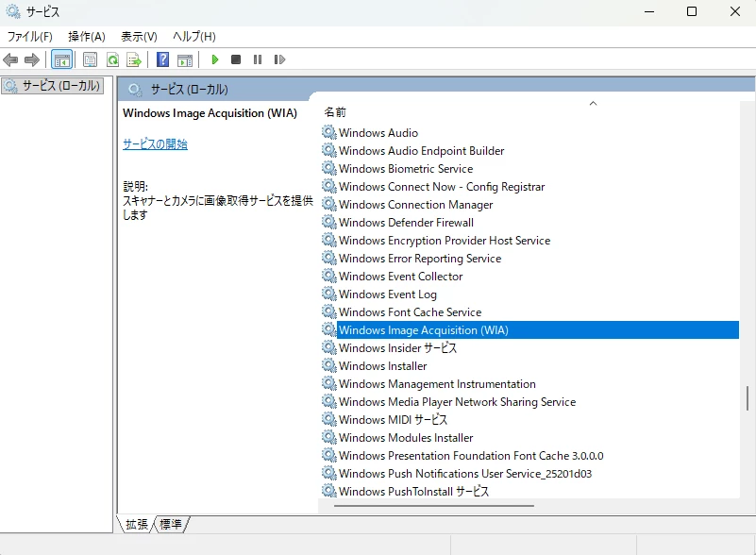Switch to the 拡張 tab
This screenshot has width=756, height=555.
137,524
